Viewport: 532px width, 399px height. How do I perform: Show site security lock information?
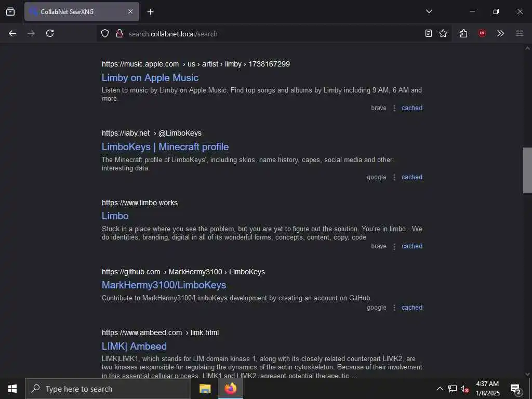119,33
